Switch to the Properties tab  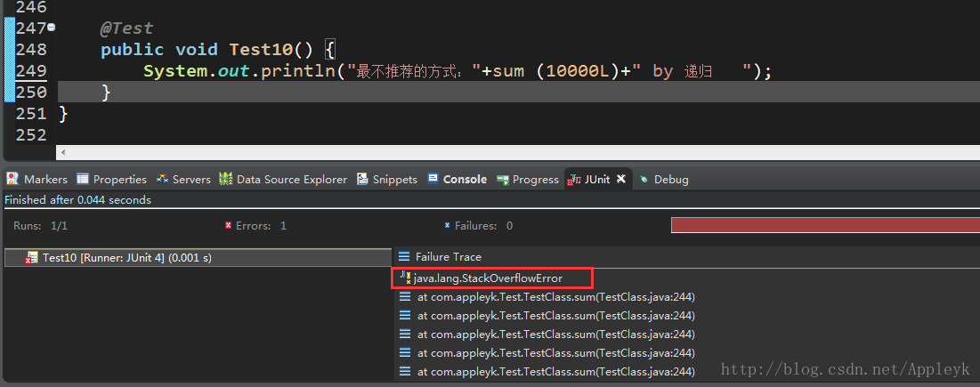tap(112, 179)
